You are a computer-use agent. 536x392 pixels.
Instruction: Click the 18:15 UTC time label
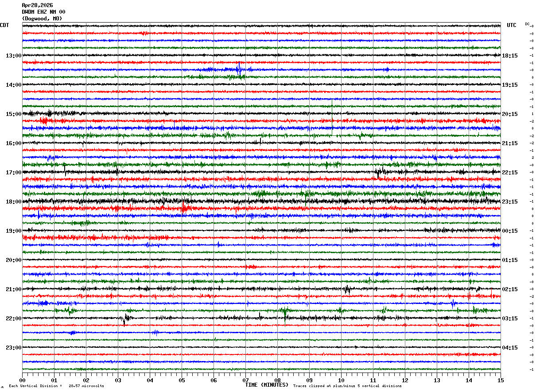click(509, 56)
